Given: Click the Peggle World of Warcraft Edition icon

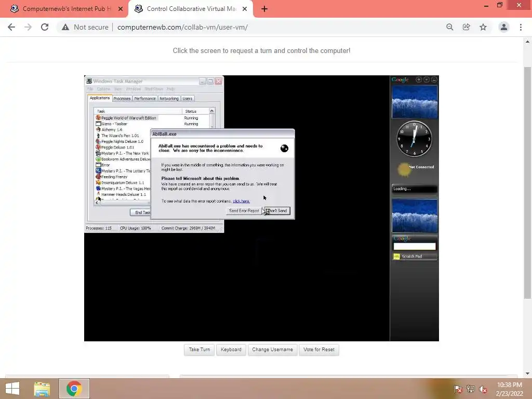Looking at the screenshot, I should pyautogui.click(x=98, y=118).
